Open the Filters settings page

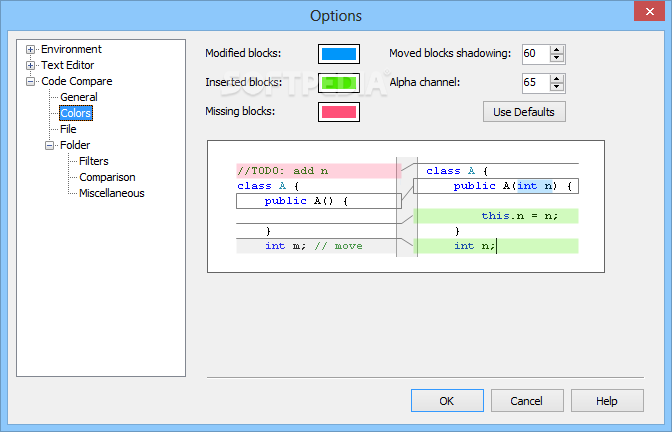click(94, 161)
